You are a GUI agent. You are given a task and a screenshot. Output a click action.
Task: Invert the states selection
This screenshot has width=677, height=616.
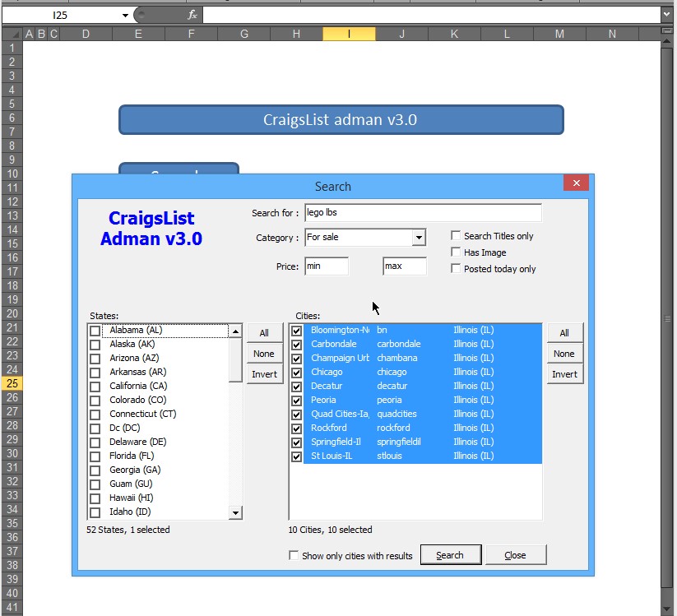[x=264, y=374]
